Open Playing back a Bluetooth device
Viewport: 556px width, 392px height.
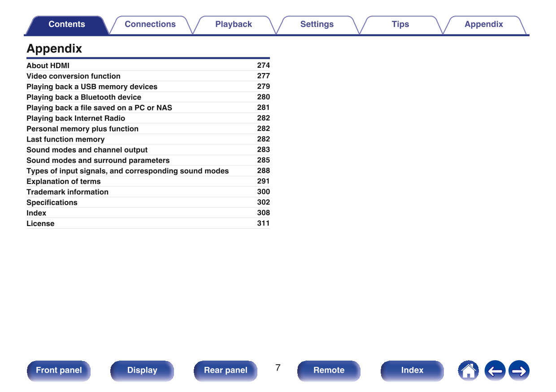point(84,97)
